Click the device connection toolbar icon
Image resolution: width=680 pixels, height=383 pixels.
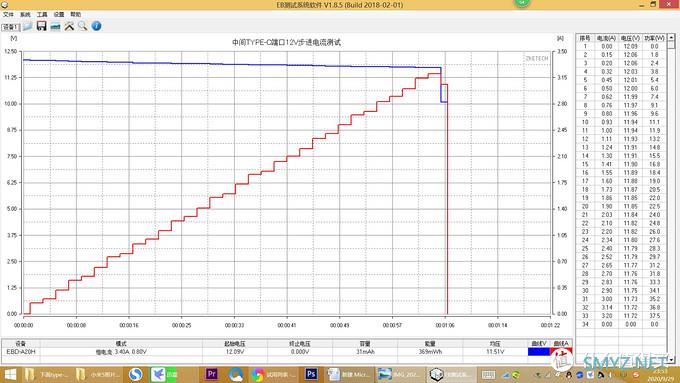pos(55,26)
